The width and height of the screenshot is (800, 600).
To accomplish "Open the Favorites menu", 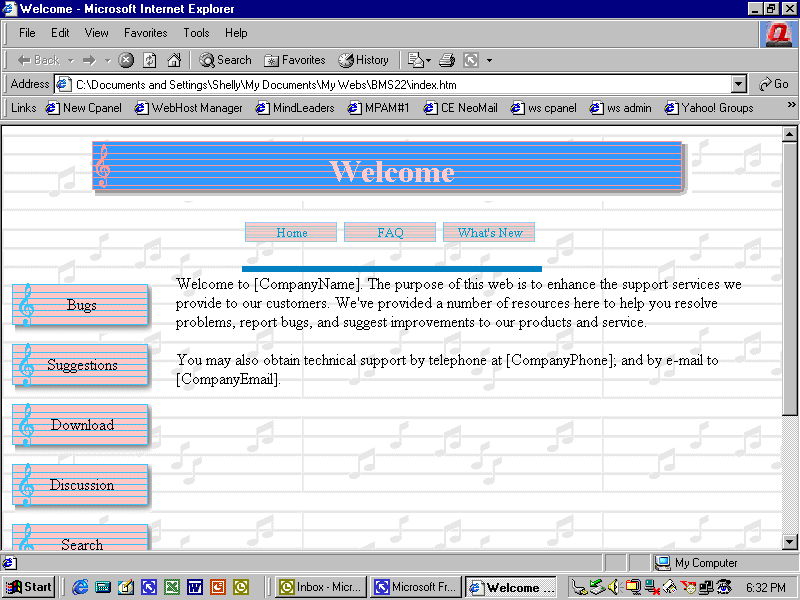I will coord(145,33).
